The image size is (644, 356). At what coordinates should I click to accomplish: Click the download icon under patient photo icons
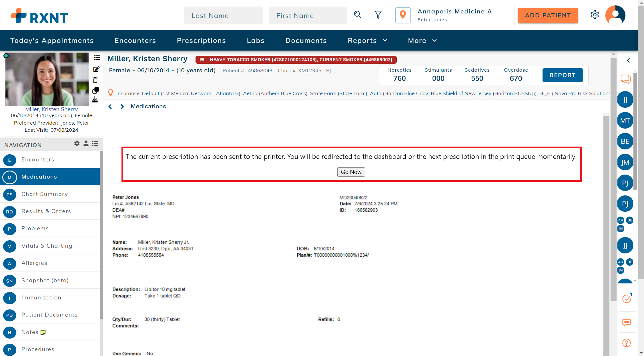coord(95,100)
